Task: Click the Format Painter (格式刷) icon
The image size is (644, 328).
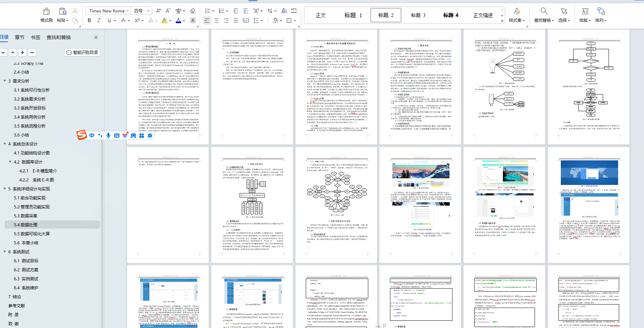Action: pyautogui.click(x=46, y=11)
